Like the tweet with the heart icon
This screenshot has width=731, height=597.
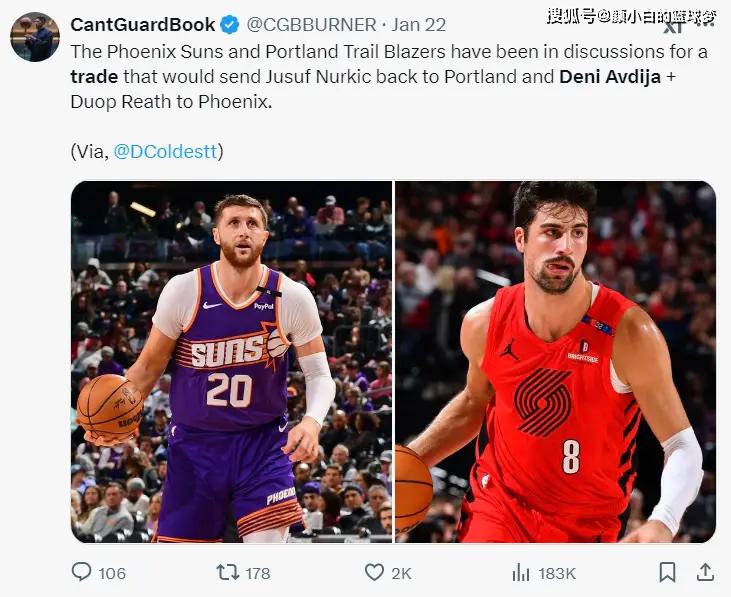pos(374,572)
